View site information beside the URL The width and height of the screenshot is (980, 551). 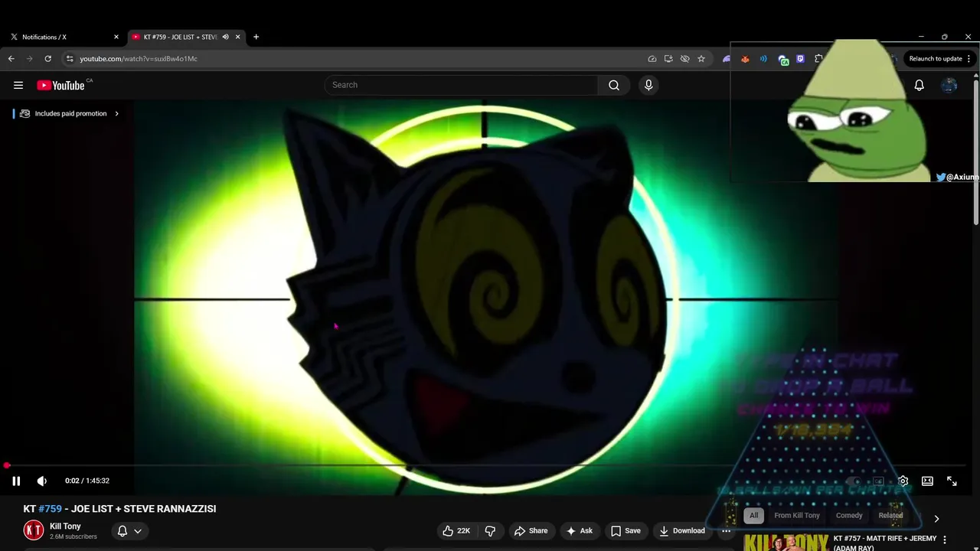coord(70,58)
